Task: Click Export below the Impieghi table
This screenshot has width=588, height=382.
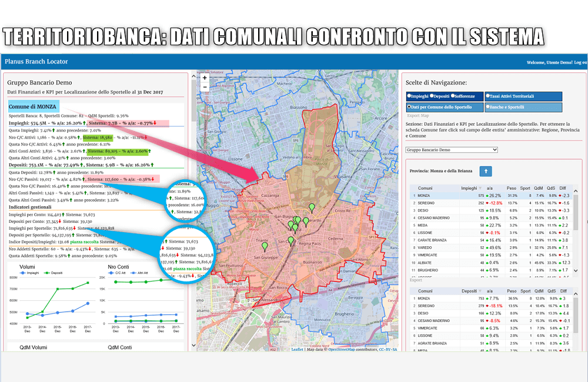Action: click(416, 280)
